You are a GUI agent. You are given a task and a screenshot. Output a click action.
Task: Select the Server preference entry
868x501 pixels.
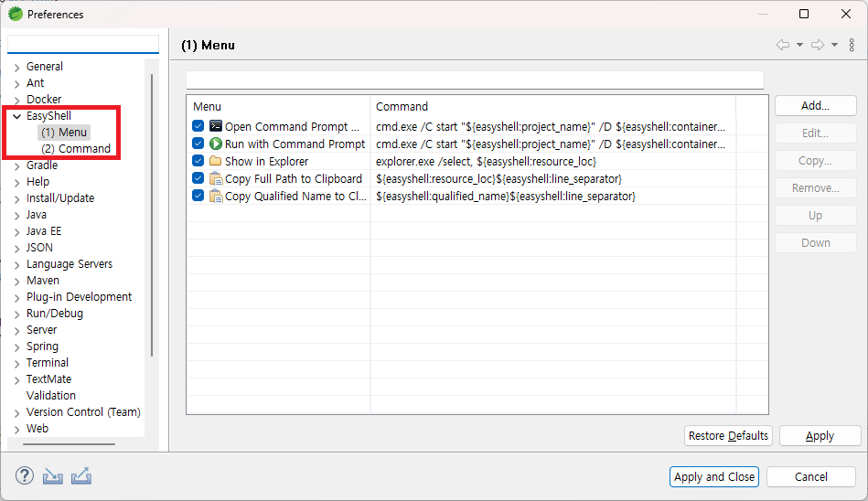coord(41,329)
